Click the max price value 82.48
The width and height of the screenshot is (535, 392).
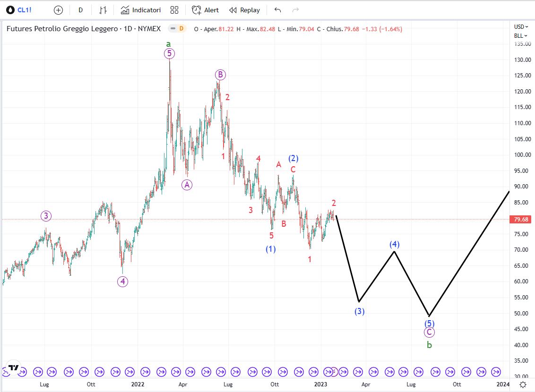coord(267,29)
